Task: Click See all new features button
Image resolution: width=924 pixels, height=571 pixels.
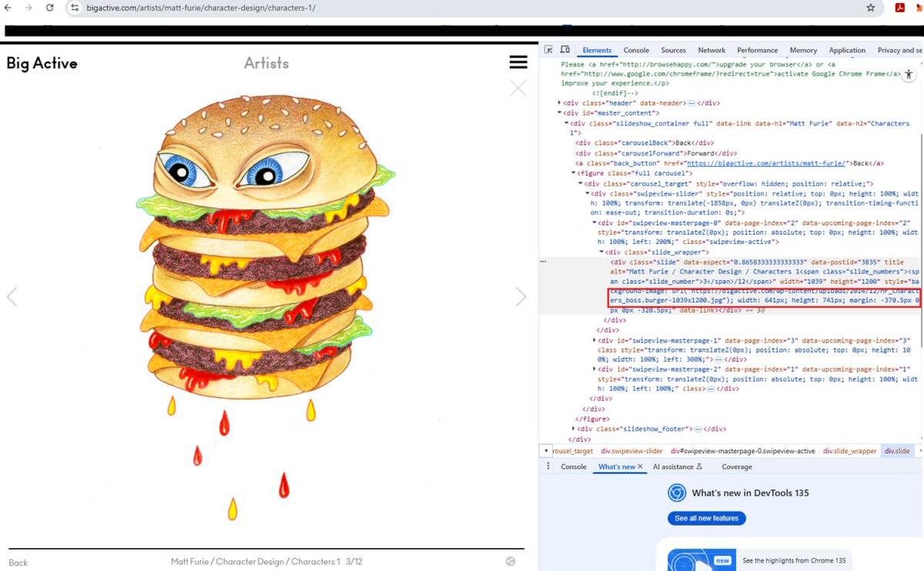Action: pyautogui.click(x=706, y=518)
